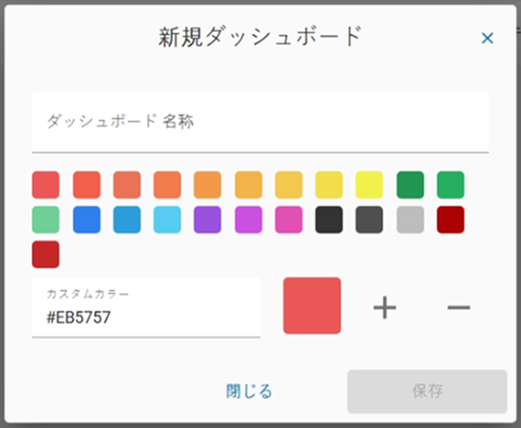Pick the dark green color swatch

410,185
